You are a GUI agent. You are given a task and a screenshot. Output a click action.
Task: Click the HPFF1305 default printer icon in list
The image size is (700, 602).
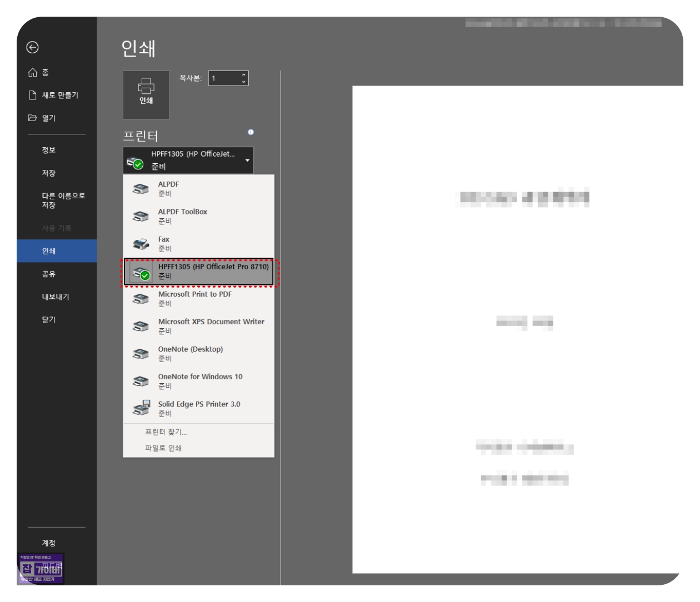(141, 272)
